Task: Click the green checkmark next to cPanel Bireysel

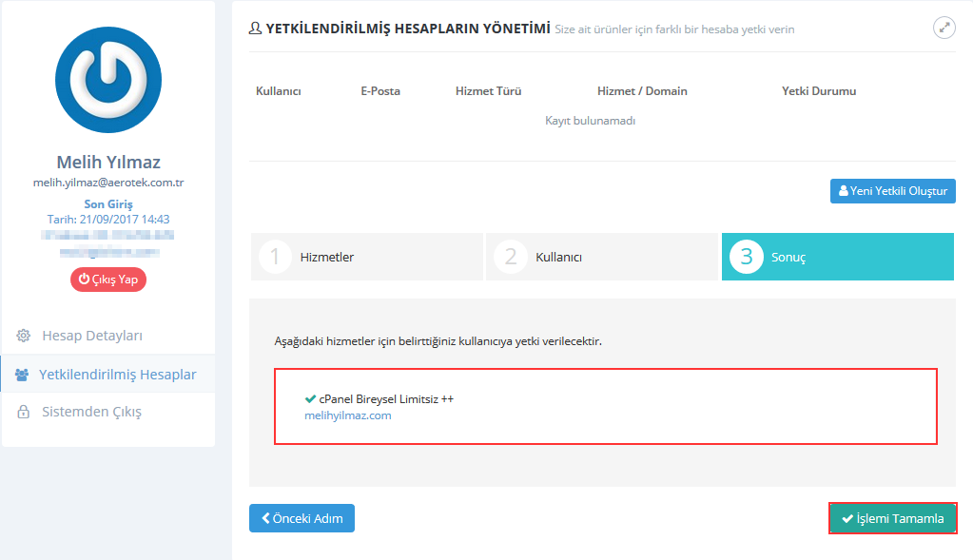Action: (310, 399)
